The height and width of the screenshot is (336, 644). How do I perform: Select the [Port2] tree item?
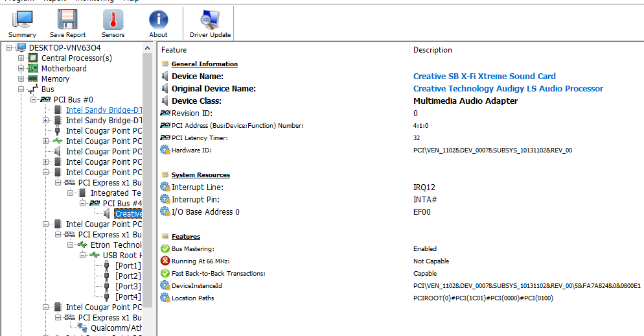tap(128, 276)
